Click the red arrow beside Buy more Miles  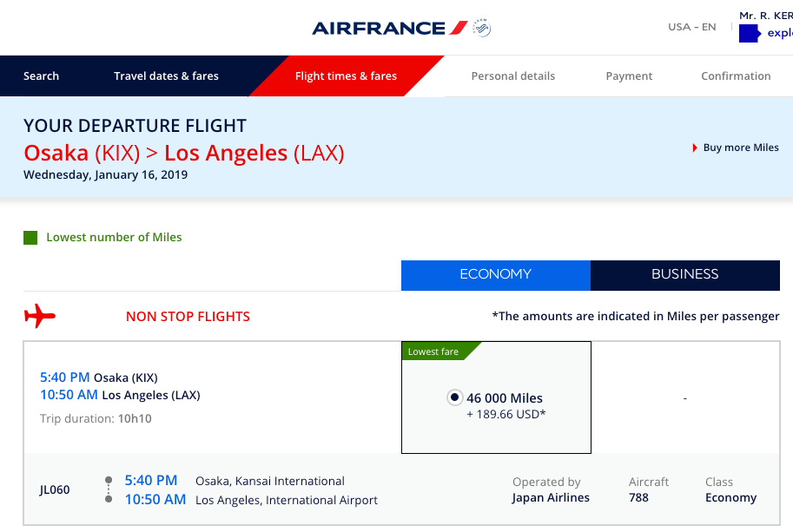click(x=695, y=148)
